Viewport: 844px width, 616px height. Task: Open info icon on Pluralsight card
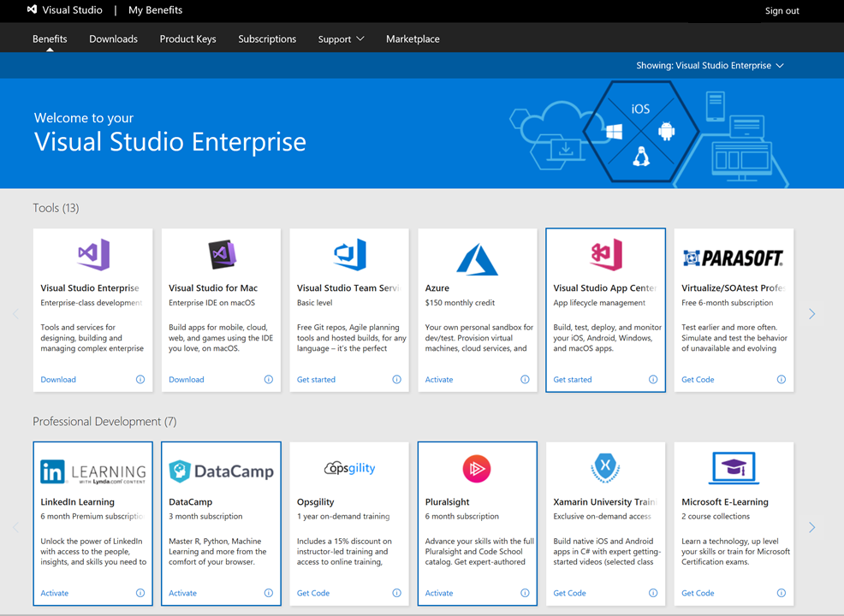pos(525,593)
